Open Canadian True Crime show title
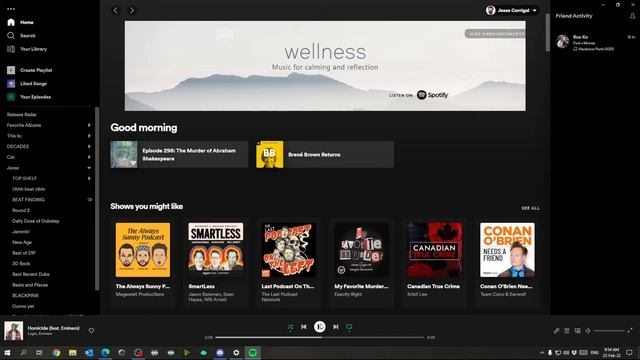Screen dimensions: 640x360 [x=433, y=287]
